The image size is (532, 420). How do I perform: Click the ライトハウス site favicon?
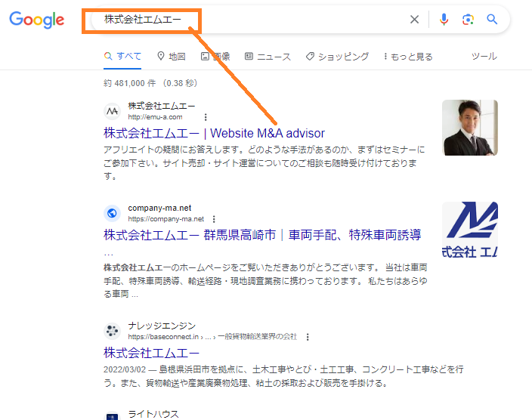pos(113,415)
